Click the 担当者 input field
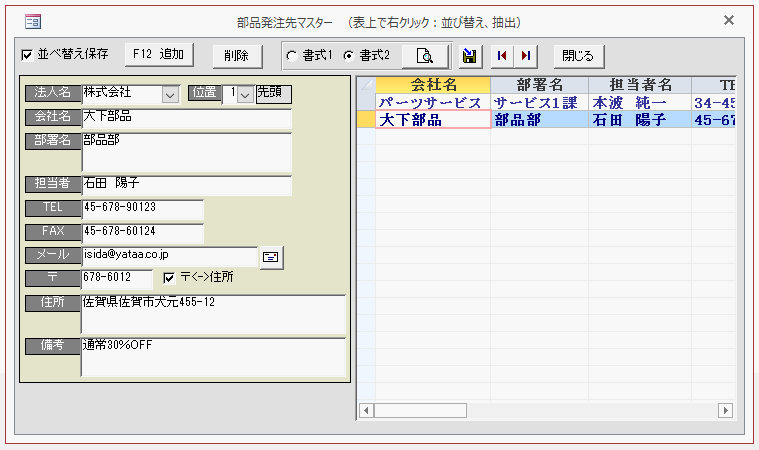 (x=187, y=185)
